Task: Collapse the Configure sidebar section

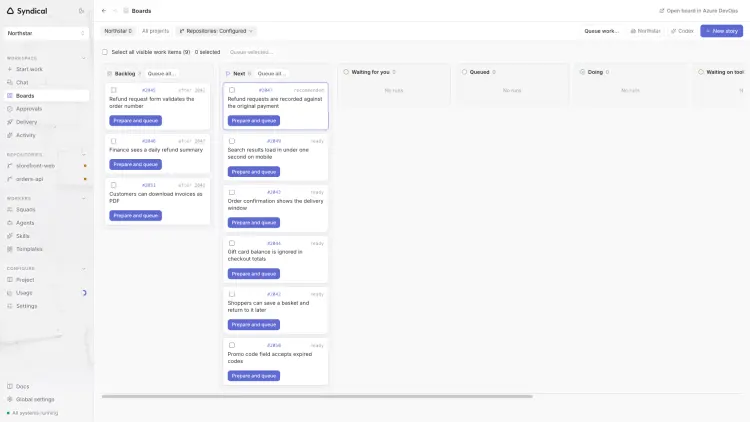Action: click(x=84, y=268)
